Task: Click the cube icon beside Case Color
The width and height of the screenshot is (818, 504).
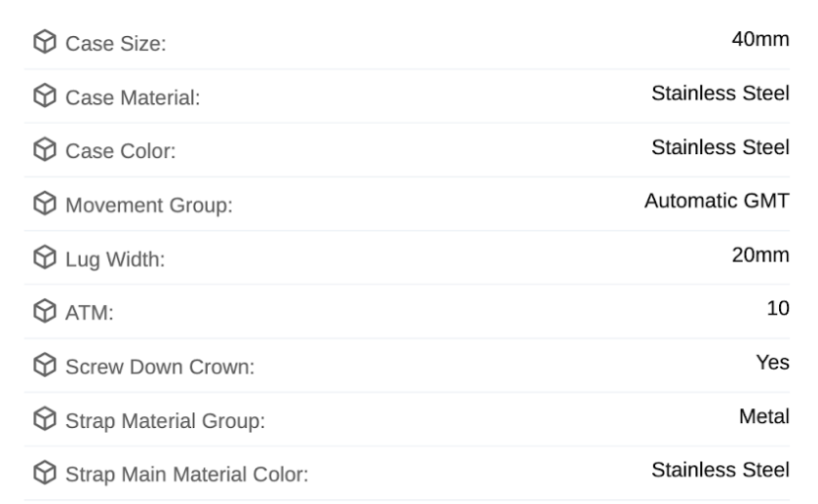Action: click(44, 149)
